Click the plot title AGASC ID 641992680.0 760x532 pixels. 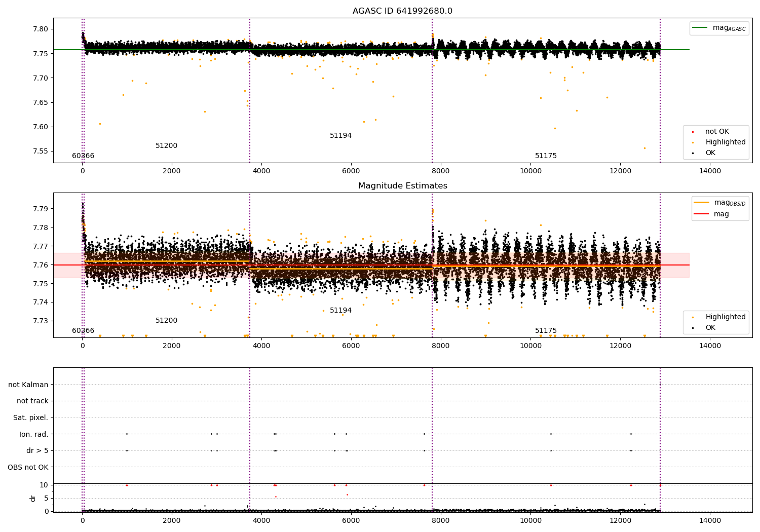click(402, 11)
